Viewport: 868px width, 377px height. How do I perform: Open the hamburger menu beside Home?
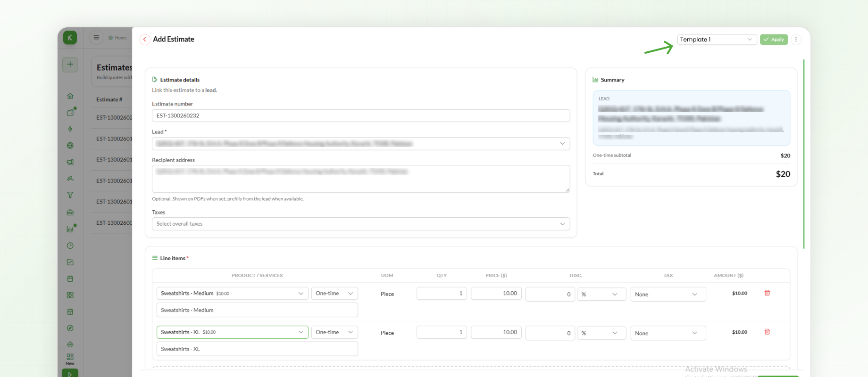[96, 38]
